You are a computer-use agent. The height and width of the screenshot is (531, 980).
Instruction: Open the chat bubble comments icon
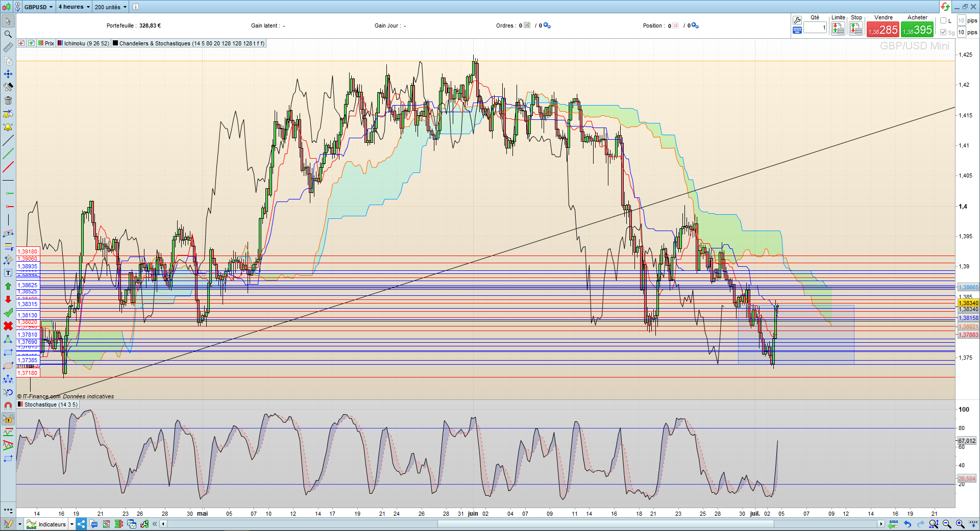pos(94,524)
